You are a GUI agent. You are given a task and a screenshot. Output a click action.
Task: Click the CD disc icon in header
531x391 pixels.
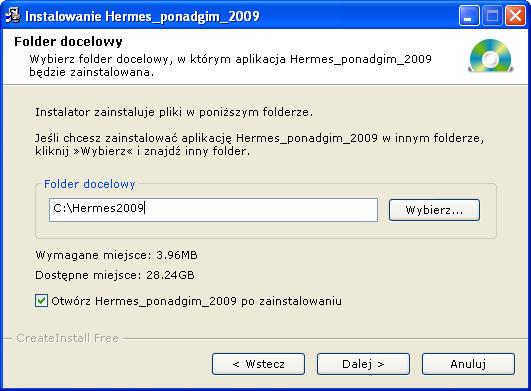coord(490,56)
